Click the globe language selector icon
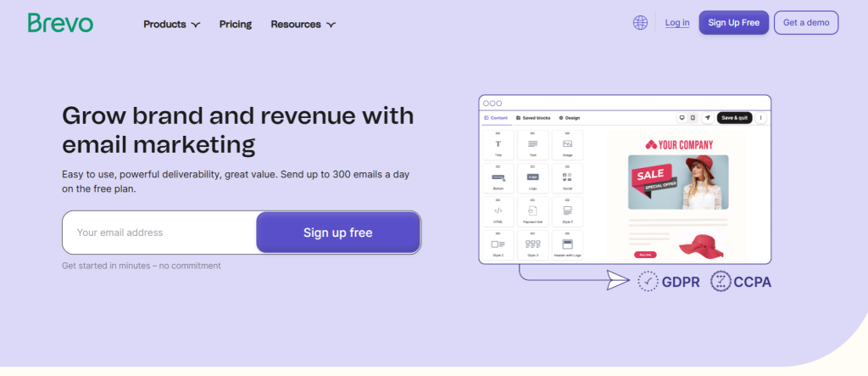The height and width of the screenshot is (376, 868). [x=640, y=23]
